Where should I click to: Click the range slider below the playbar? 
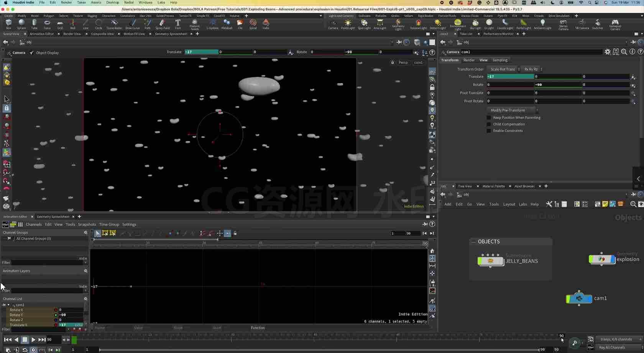click(319, 350)
